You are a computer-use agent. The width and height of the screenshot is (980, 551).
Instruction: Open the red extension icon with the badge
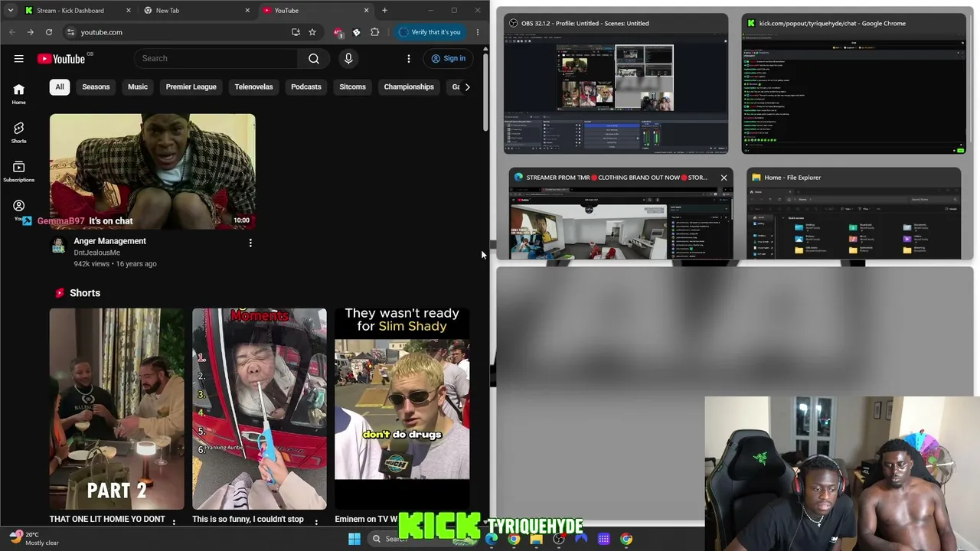coord(338,32)
